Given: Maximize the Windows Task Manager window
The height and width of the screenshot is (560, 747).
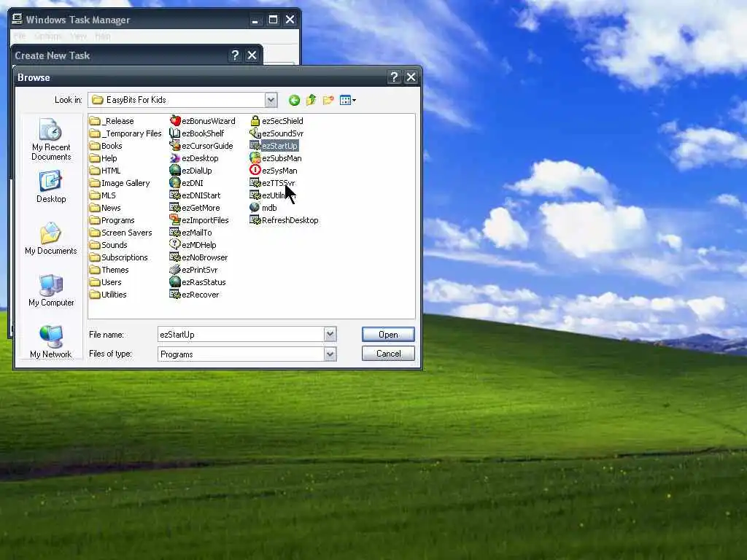Looking at the screenshot, I should pyautogui.click(x=273, y=20).
